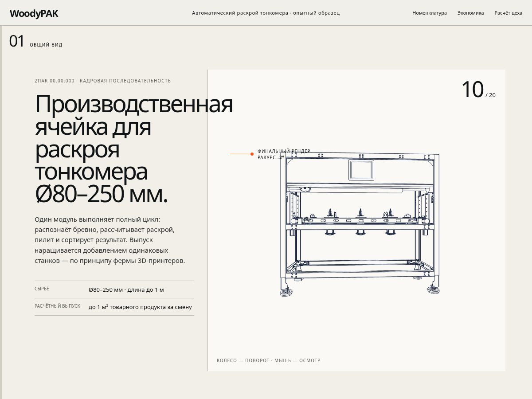Image resolution: width=532 pixels, height=399 pixels.
Task: Select the frame counter number 10
Action: pos(472,90)
